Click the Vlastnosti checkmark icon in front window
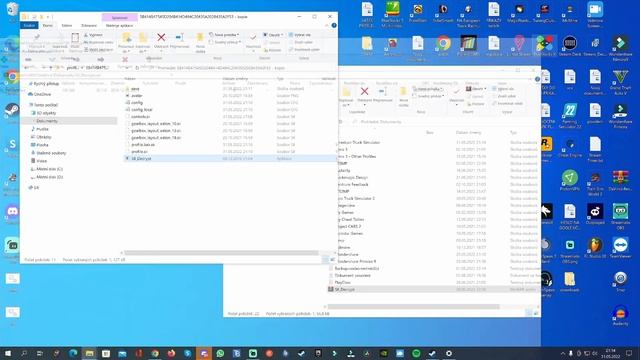Screen dimensions: 640x360 (x=253, y=38)
